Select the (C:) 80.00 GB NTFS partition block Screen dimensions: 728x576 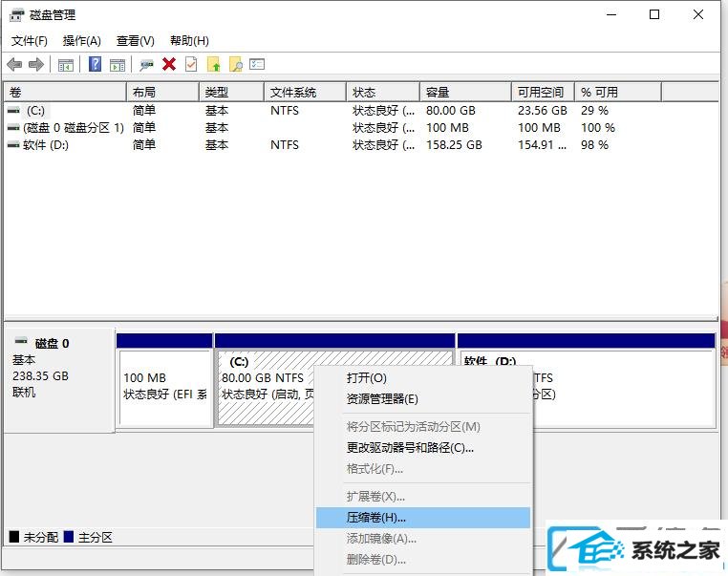(x=266, y=379)
